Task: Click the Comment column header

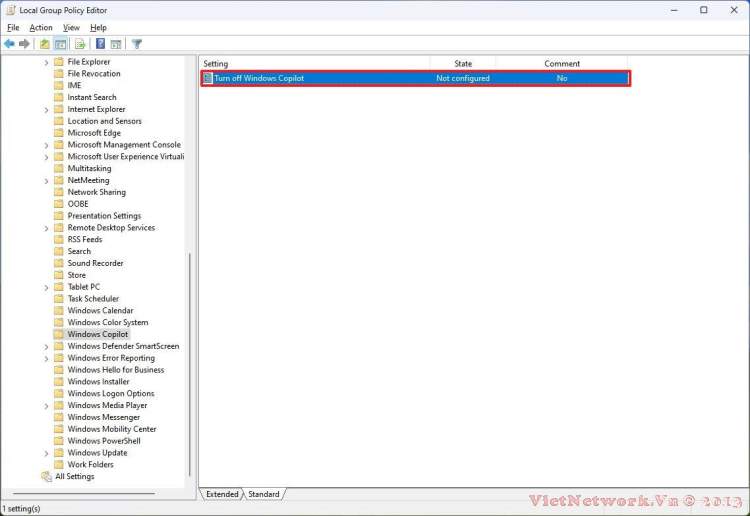Action: pyautogui.click(x=561, y=63)
